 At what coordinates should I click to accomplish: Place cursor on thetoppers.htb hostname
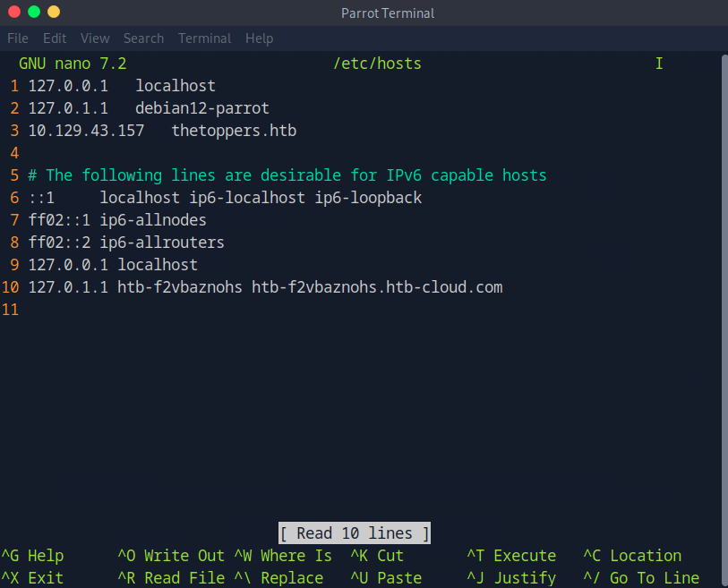click(x=234, y=131)
